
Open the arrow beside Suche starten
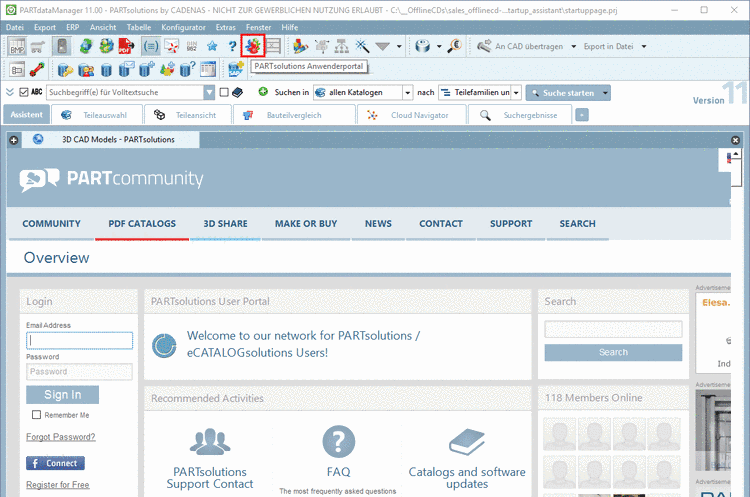[606, 93]
